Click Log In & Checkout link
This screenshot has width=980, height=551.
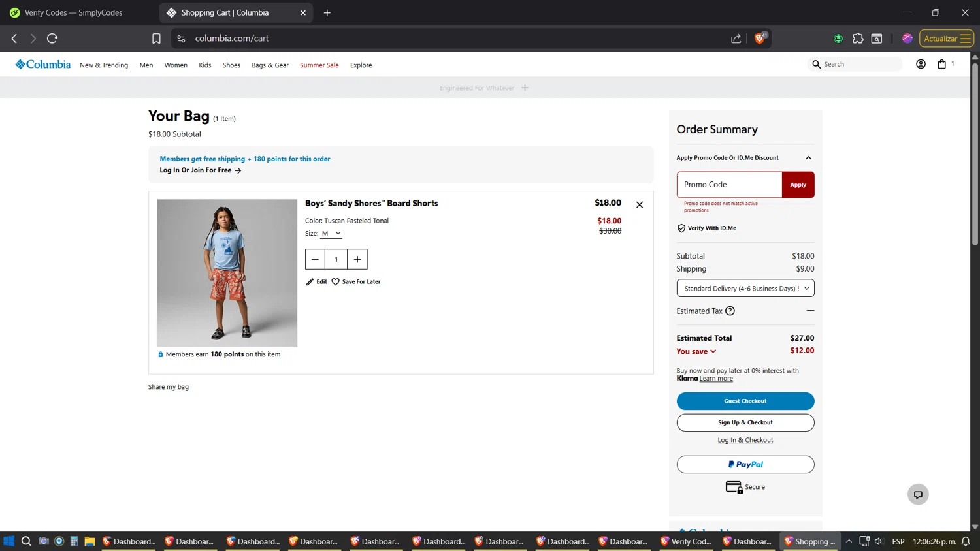point(745,440)
